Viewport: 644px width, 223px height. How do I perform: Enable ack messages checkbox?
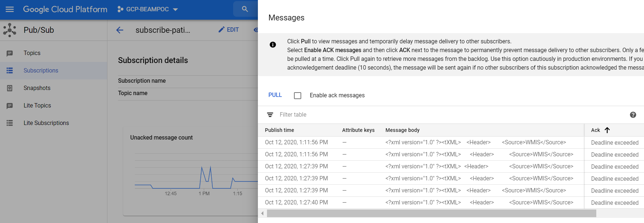click(x=298, y=95)
